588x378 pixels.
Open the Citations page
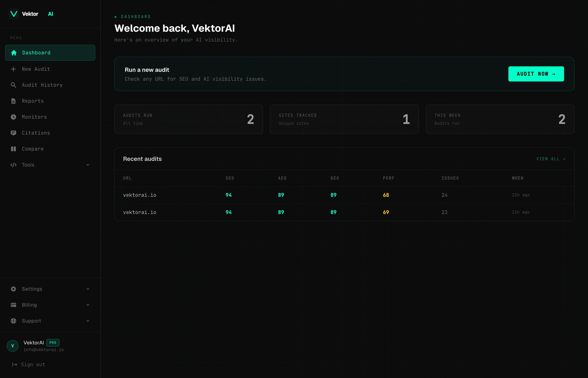pyautogui.click(x=50, y=133)
